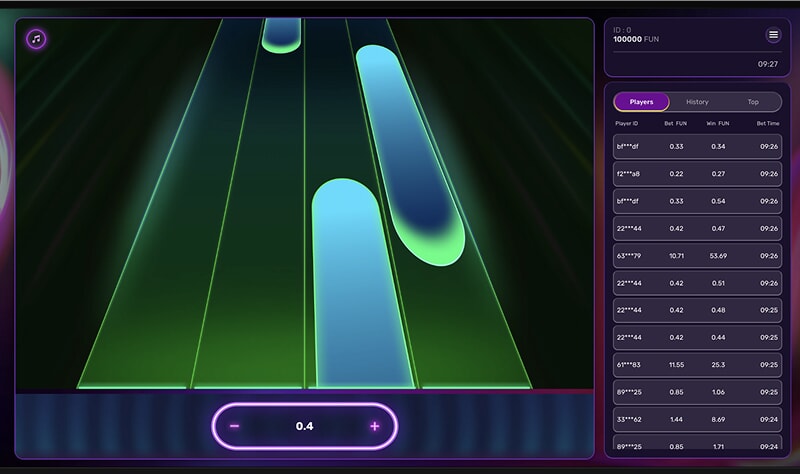Screen dimensions: 800x474
Task: Click the bf***df row with 0.54 win
Action: tap(697, 201)
